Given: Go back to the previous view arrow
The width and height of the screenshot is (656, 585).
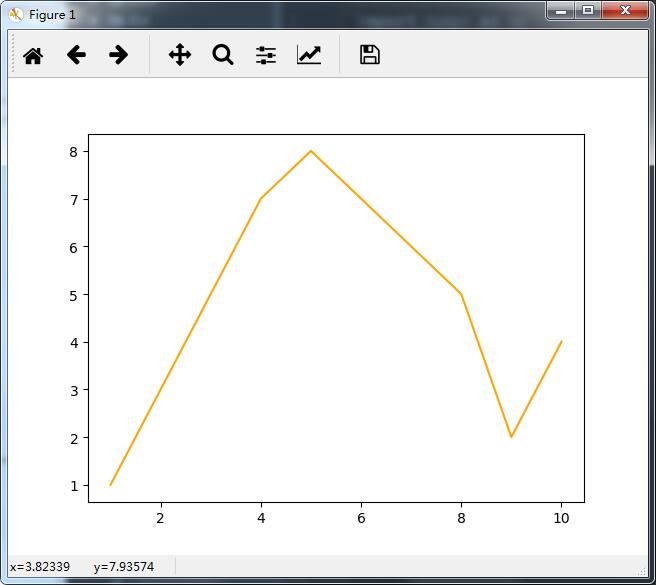Looking at the screenshot, I should coord(76,55).
